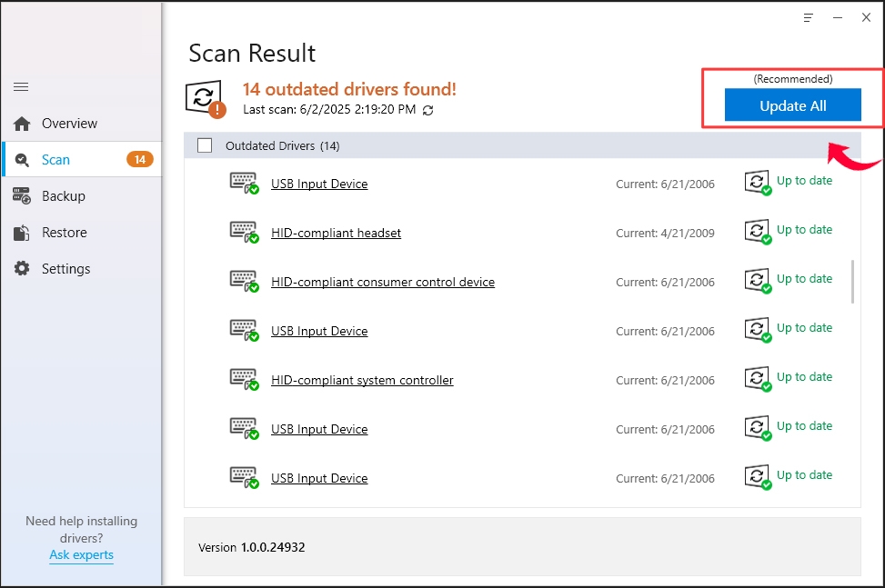Click the HID-compliant headset driver link
This screenshot has height=588, width=885.
336,234
